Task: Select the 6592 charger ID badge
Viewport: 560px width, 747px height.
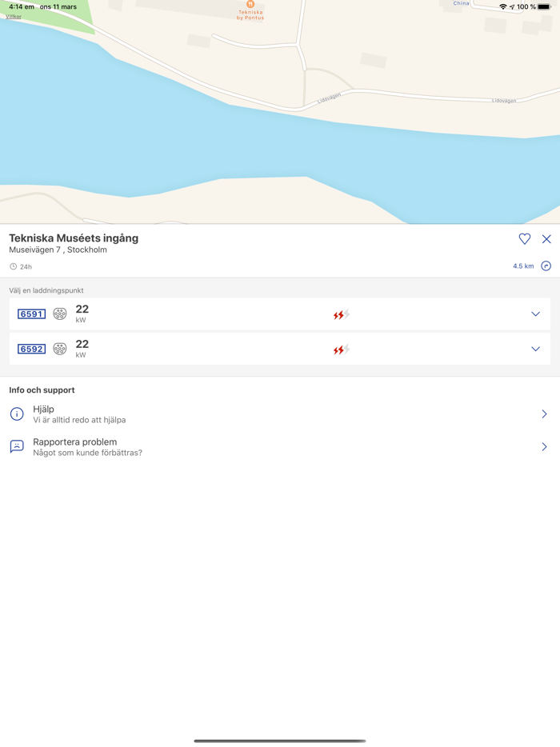Action: coord(31,350)
